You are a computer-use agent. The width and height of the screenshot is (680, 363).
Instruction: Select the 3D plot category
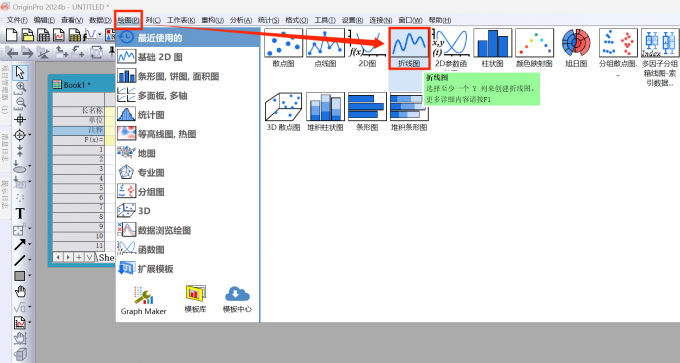click(x=188, y=211)
